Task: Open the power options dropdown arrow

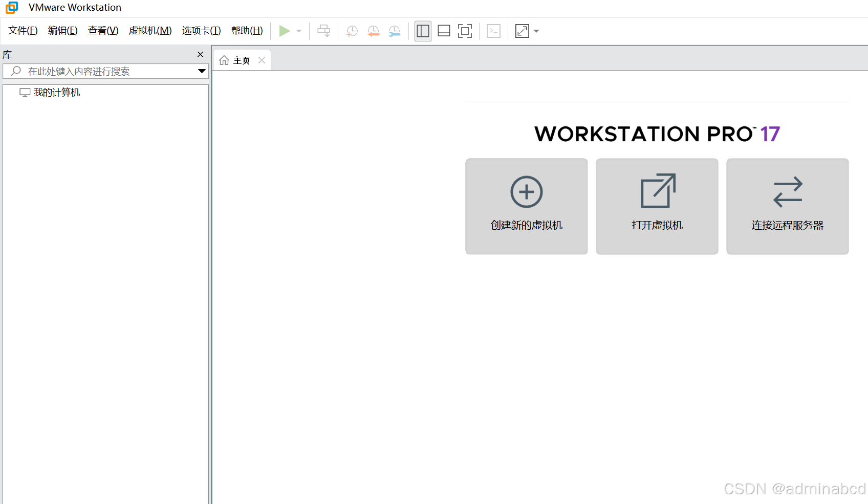Action: tap(299, 31)
